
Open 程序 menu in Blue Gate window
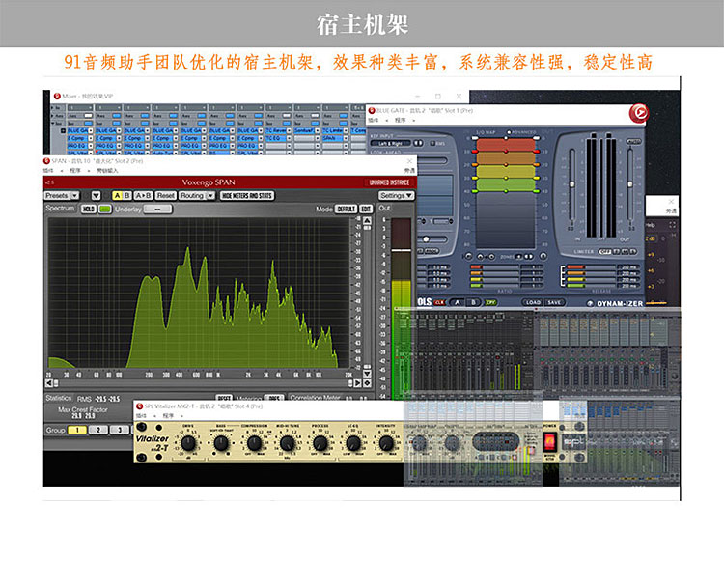400,120
